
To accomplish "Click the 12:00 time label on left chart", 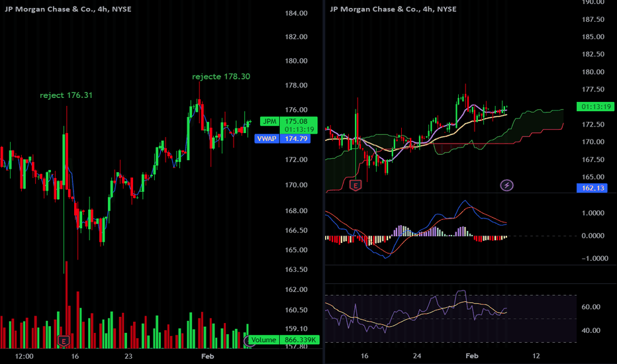I will coord(24,356).
